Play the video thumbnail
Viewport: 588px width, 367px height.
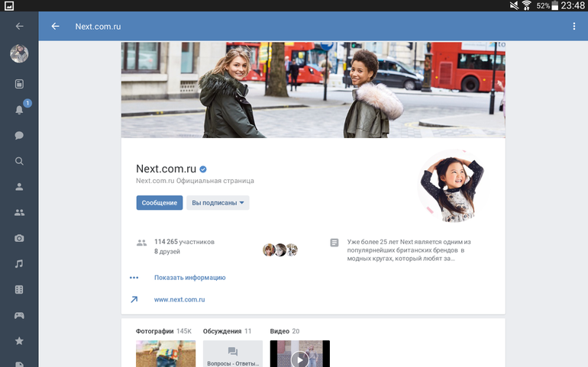click(x=299, y=353)
